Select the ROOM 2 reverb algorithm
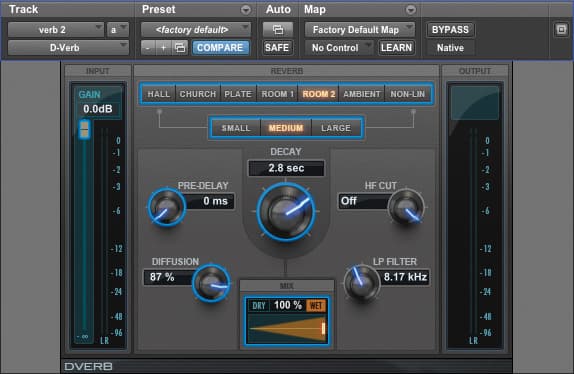The image size is (574, 374). pyautogui.click(x=318, y=94)
